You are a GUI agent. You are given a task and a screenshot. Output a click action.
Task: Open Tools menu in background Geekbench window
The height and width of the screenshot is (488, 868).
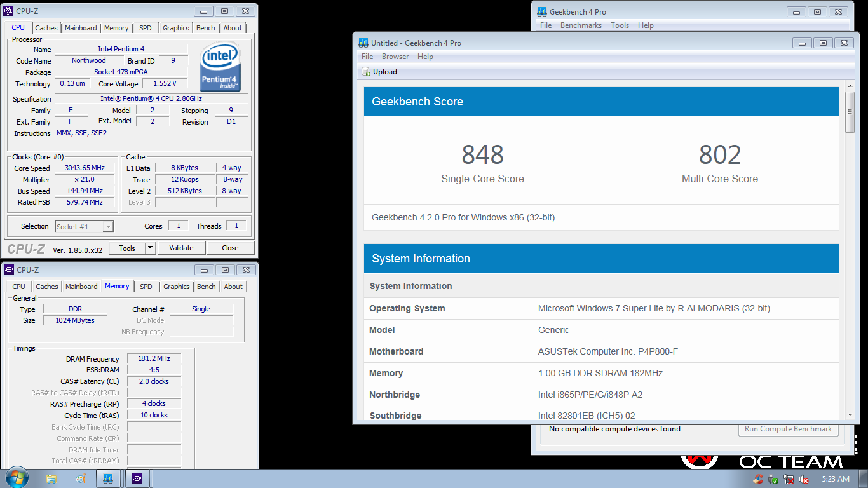pos(620,25)
